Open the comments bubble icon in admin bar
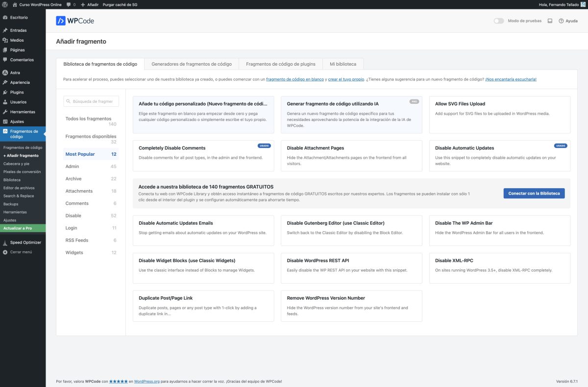The width and height of the screenshot is (588, 387). (69, 4)
